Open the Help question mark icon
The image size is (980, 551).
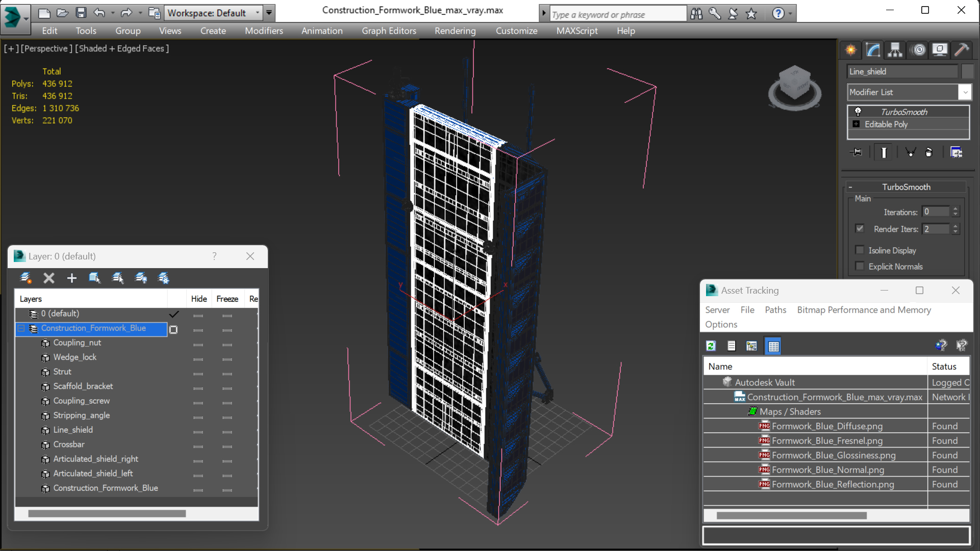pos(777,14)
